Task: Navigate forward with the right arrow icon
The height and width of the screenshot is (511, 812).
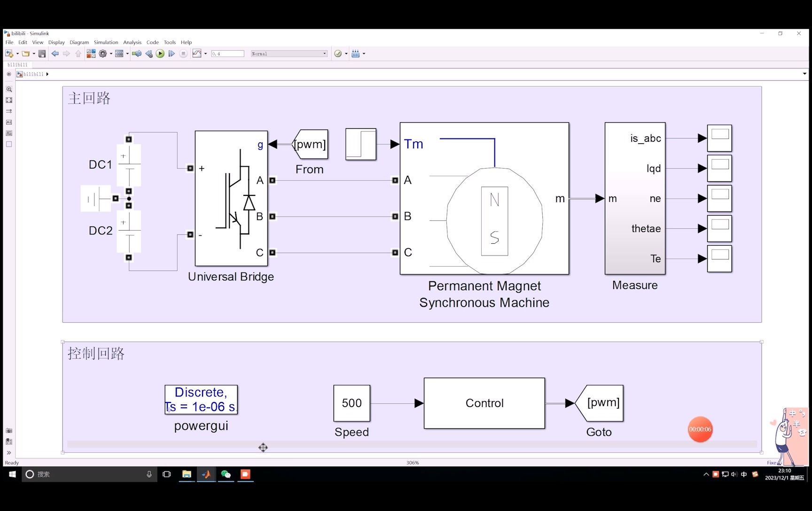Action: [x=66, y=54]
